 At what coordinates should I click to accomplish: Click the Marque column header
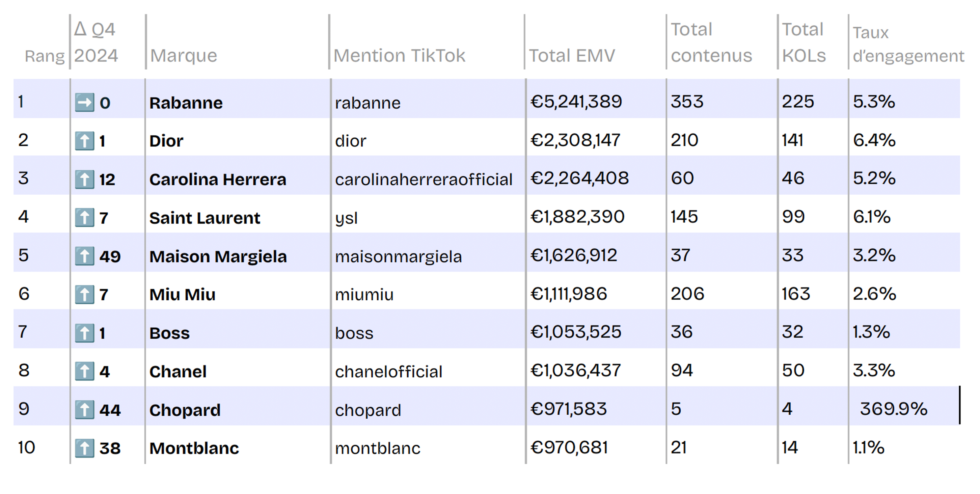[183, 56]
